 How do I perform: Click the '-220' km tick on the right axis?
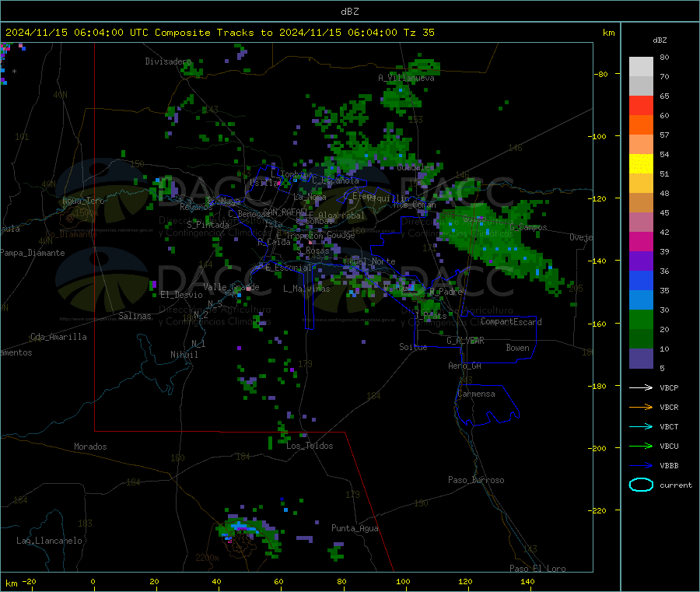pos(597,511)
